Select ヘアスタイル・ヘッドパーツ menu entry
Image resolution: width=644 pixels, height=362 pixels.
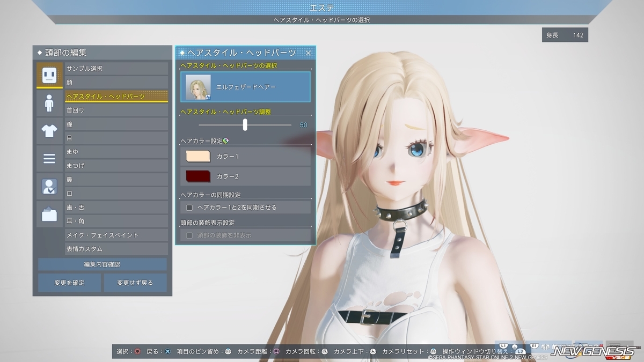116,96
